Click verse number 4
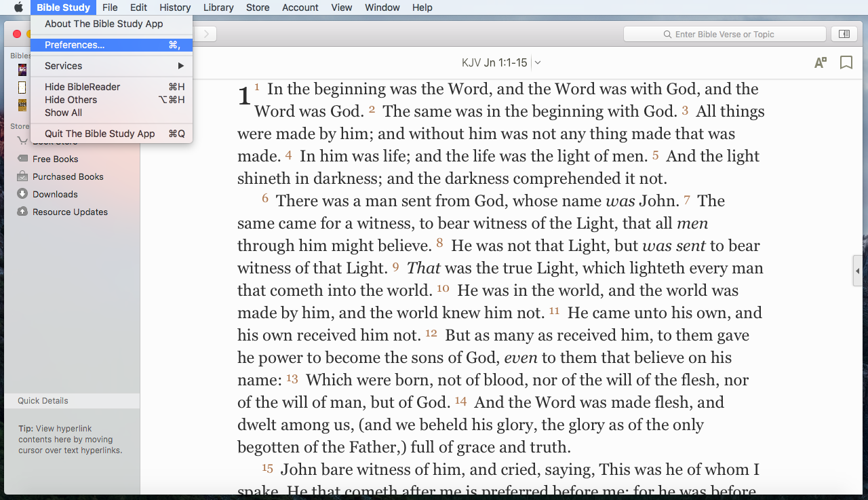This screenshot has width=868, height=500. point(288,154)
